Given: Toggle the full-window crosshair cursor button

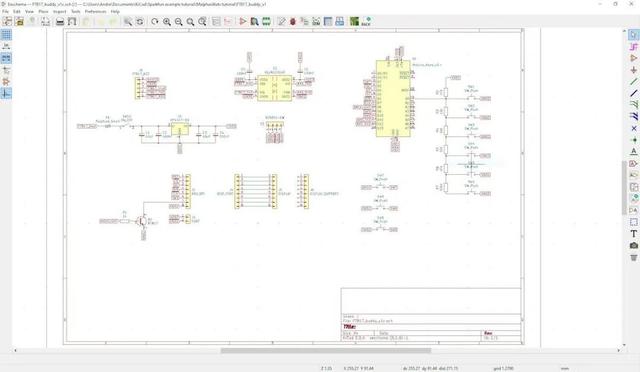Looking at the screenshot, I should (6, 70).
